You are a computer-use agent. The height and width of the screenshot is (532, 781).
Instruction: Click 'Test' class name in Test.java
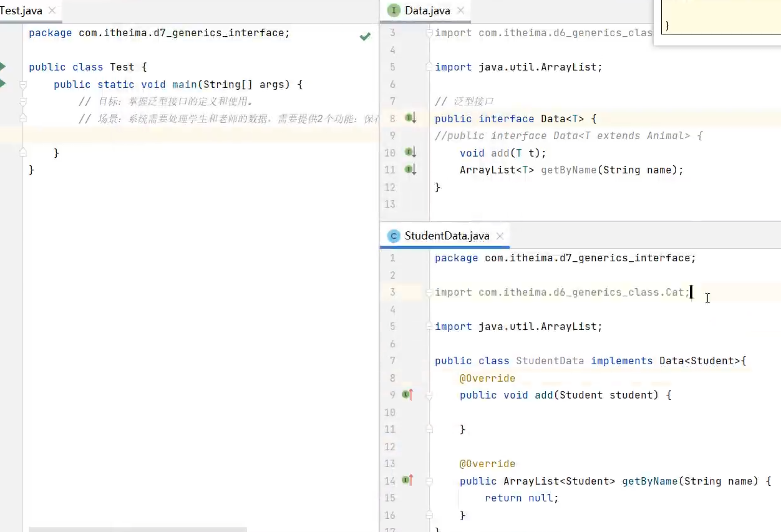tap(122, 67)
